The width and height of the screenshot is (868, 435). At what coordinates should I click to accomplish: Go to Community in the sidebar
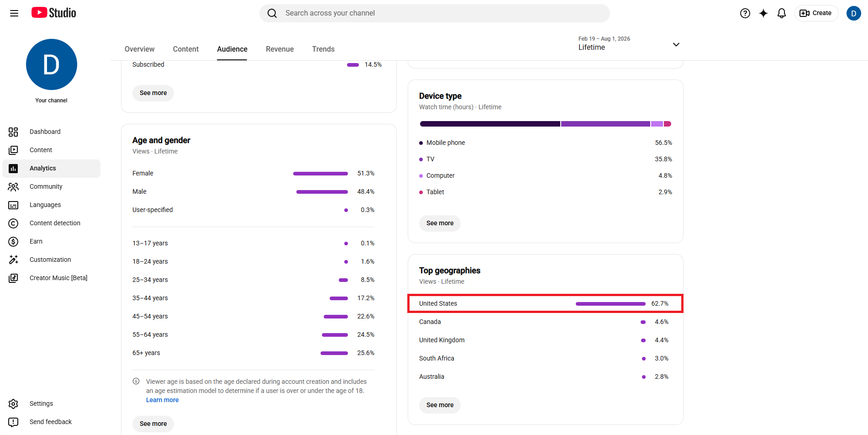pyautogui.click(x=51, y=186)
